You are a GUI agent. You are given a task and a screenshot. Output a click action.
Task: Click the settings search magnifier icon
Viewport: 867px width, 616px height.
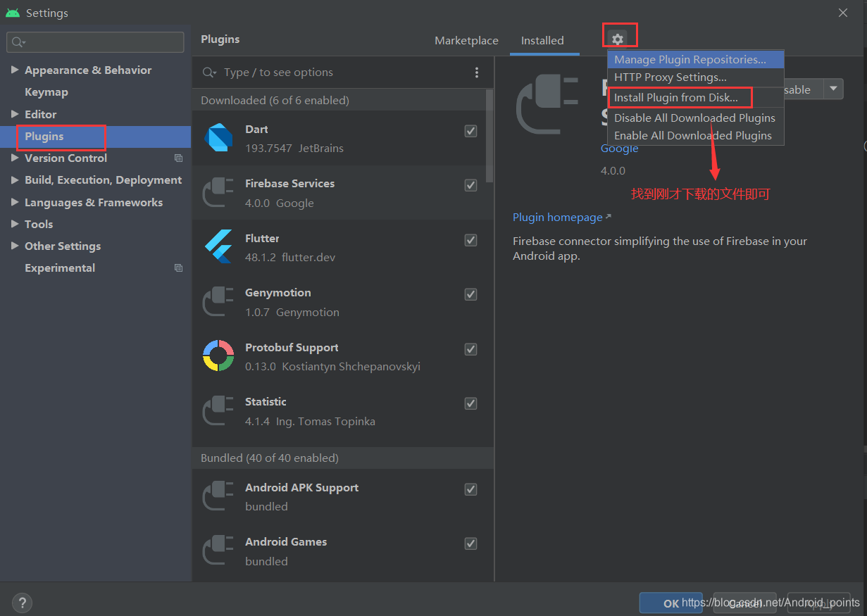tap(18, 42)
